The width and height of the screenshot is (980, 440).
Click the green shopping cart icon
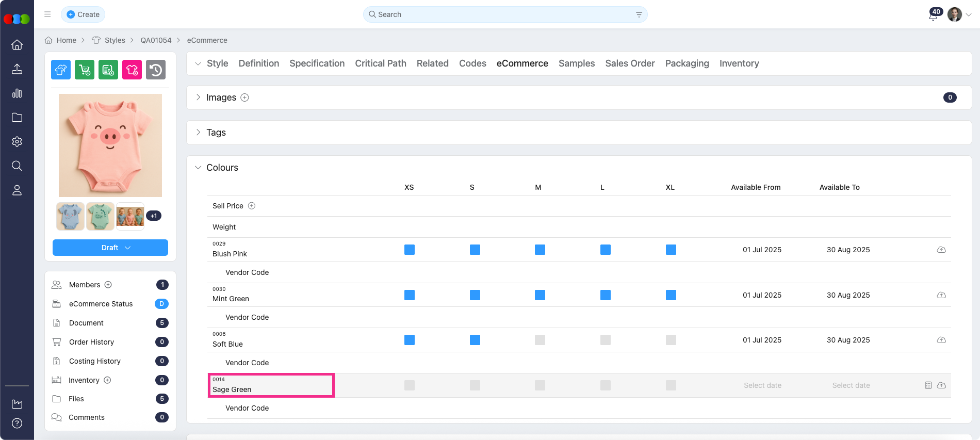85,70
